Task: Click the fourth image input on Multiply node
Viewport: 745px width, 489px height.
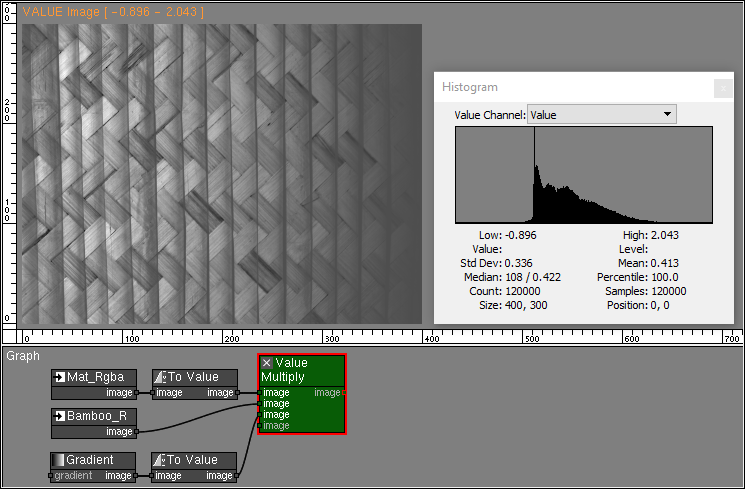Action: [x=261, y=426]
